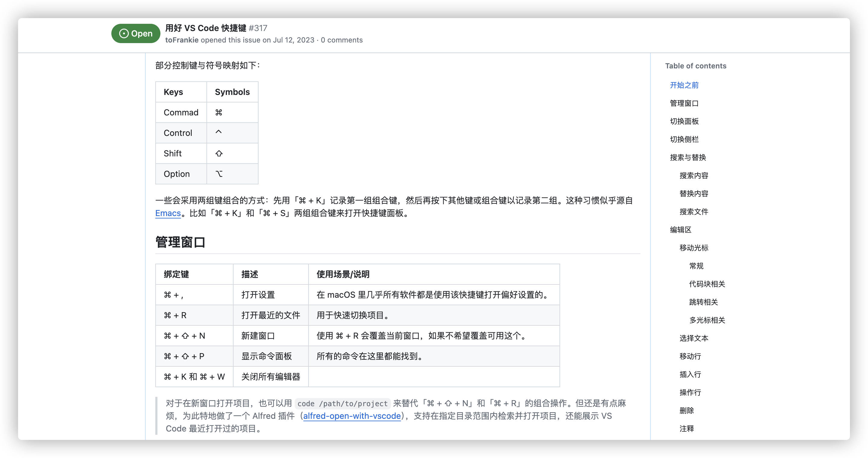
Task: Navigate to 注释 entry in contents
Action: [687, 429]
